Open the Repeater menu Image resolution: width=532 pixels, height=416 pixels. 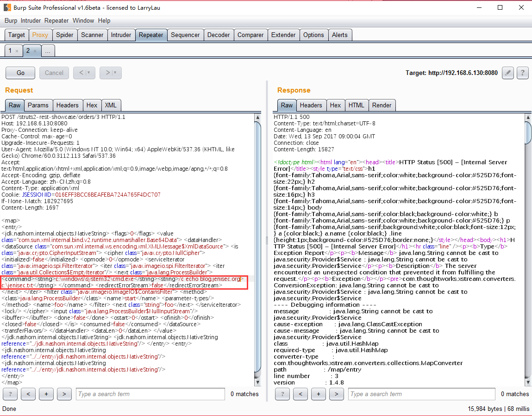click(56, 21)
